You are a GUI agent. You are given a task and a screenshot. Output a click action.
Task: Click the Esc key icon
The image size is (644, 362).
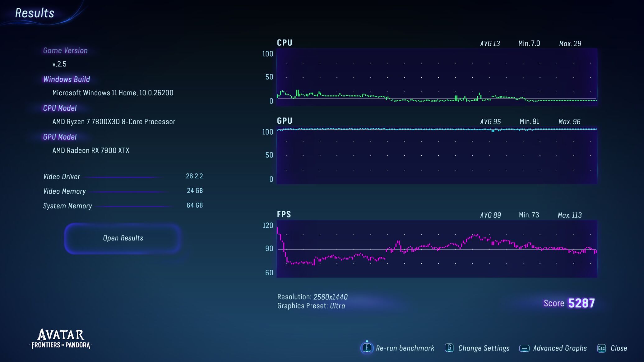click(x=601, y=348)
